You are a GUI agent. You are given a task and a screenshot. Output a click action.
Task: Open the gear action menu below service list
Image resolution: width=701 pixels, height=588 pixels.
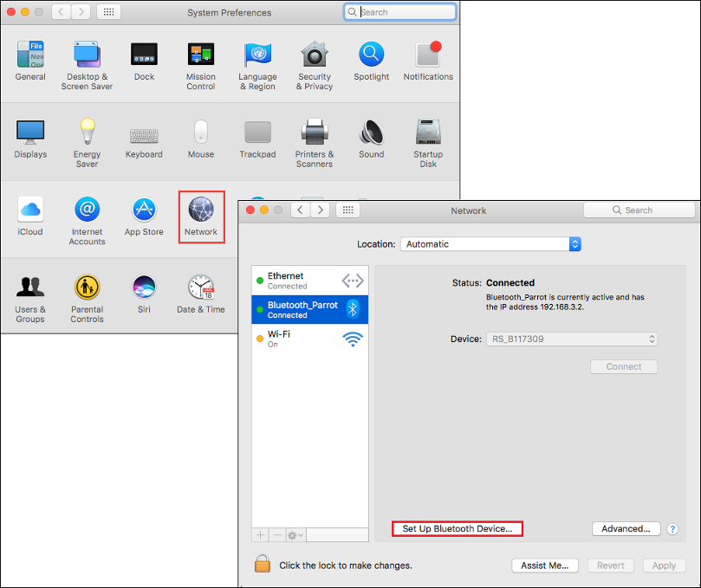click(296, 535)
